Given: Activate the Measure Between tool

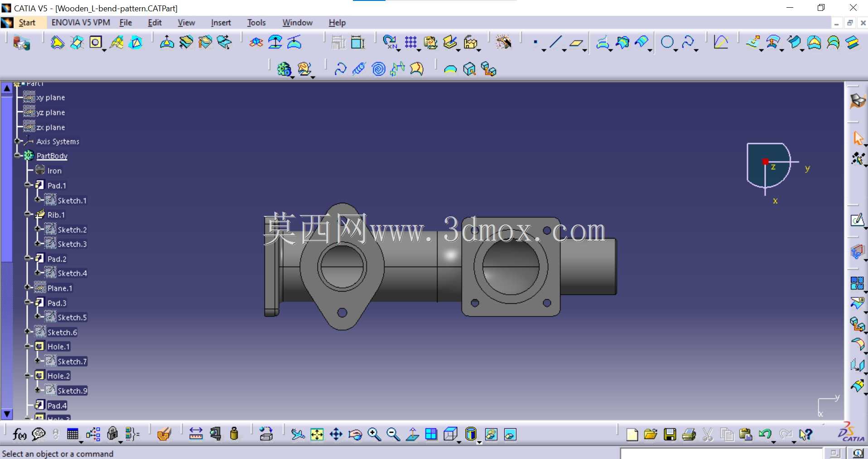Looking at the screenshot, I should pos(196,434).
